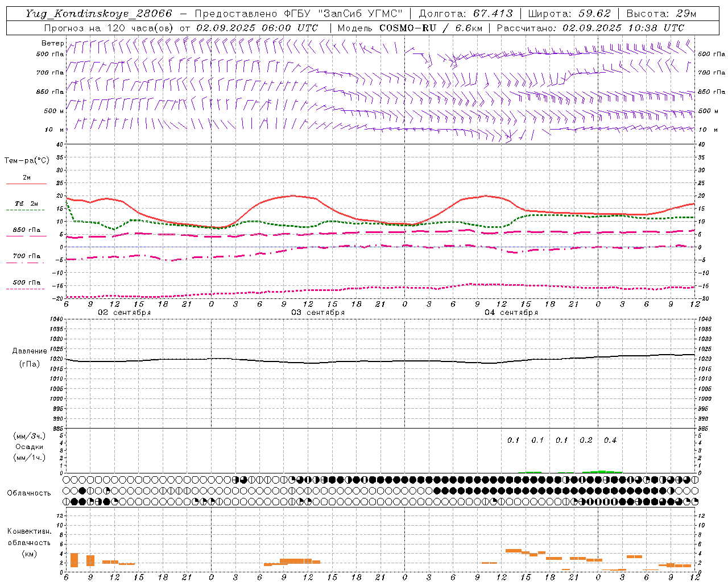728x582 pixels.
Task: Click the Высота: 29м field
Action: [661, 14]
